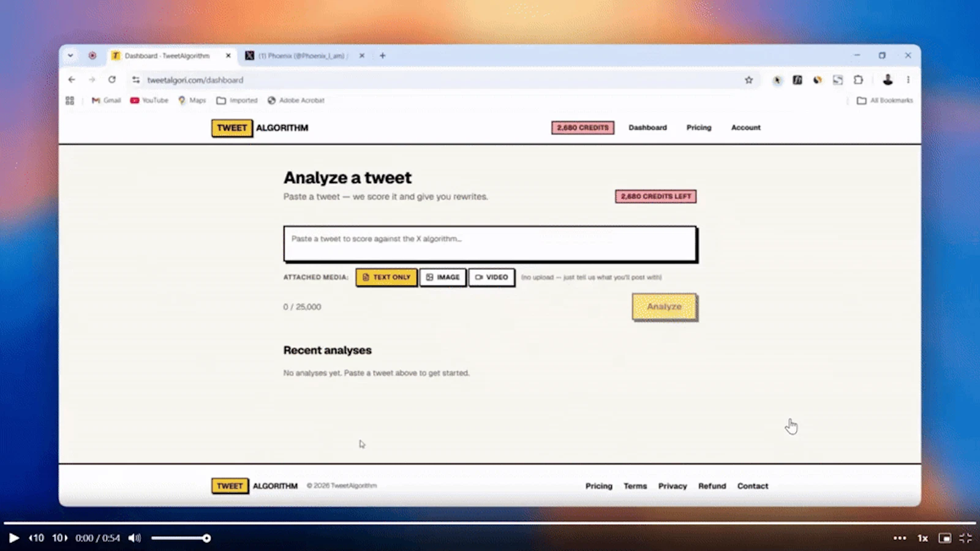This screenshot has width=980, height=551.
Task: Change the 1x playback speed
Action: coord(922,538)
